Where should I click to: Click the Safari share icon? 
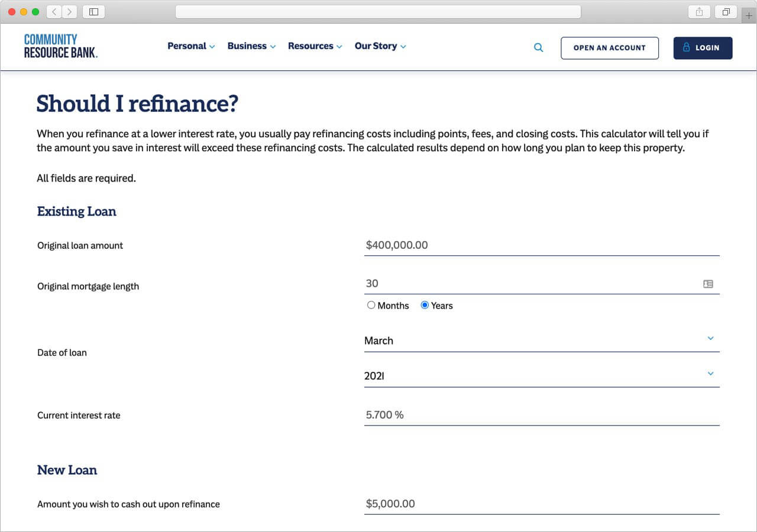pyautogui.click(x=699, y=12)
